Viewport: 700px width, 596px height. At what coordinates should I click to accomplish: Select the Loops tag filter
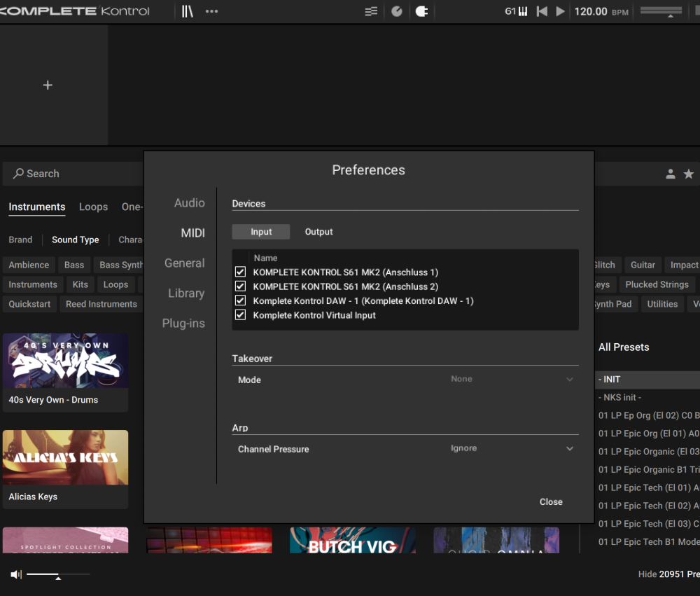click(115, 284)
